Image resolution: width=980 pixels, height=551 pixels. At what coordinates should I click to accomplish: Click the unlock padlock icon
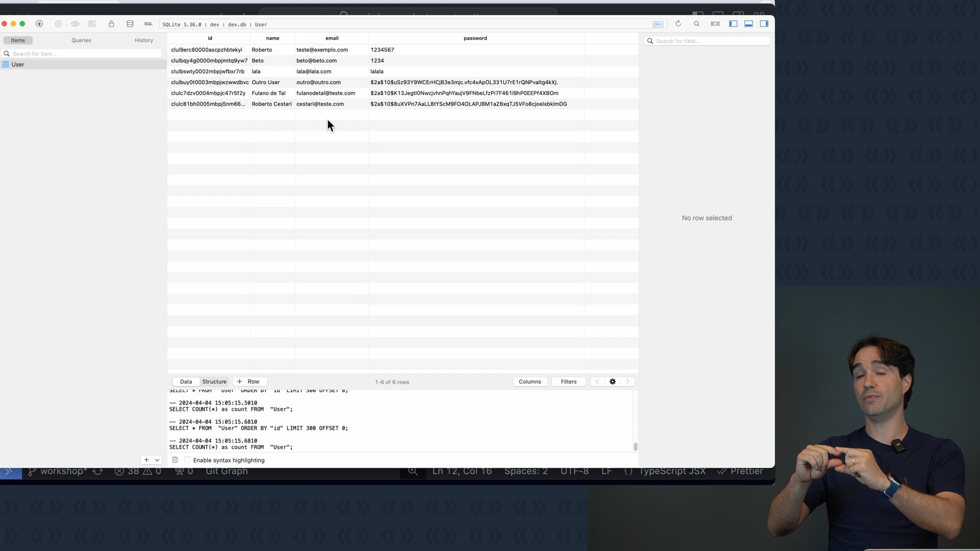click(111, 24)
